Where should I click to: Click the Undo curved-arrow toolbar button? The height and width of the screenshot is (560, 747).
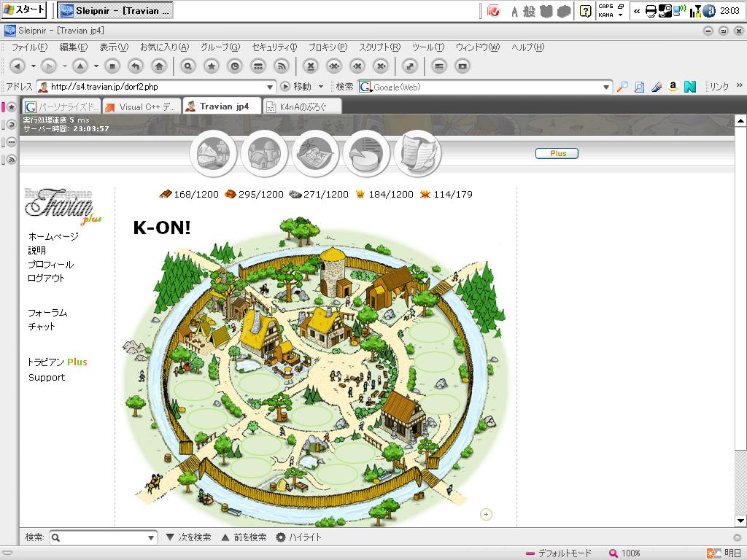136,66
